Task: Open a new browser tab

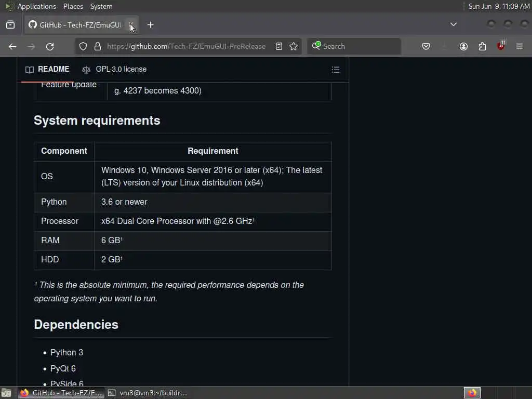Action: tap(151, 25)
